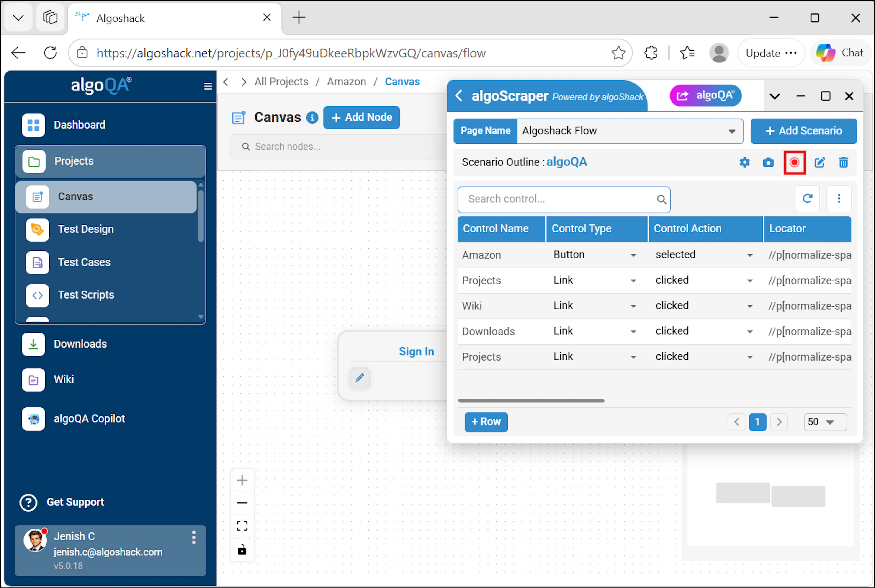The image size is (875, 588).
Task: Expand algoScraper panel chevron down
Action: [775, 96]
